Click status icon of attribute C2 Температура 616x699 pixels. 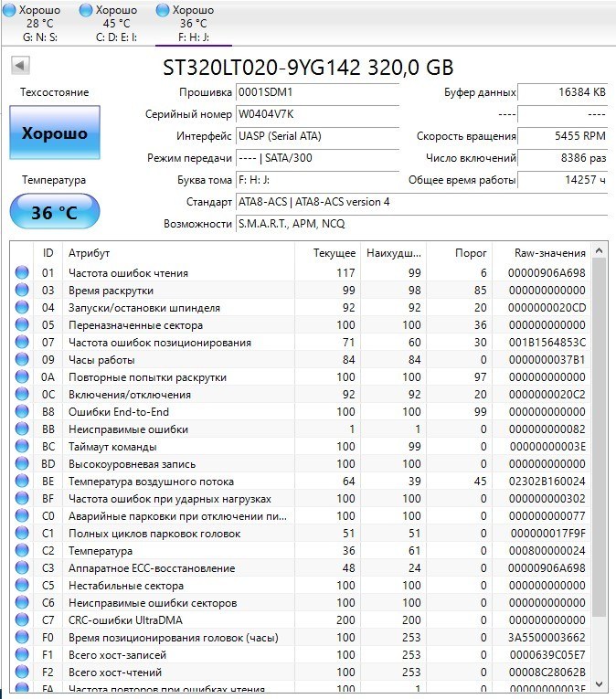tap(22, 551)
